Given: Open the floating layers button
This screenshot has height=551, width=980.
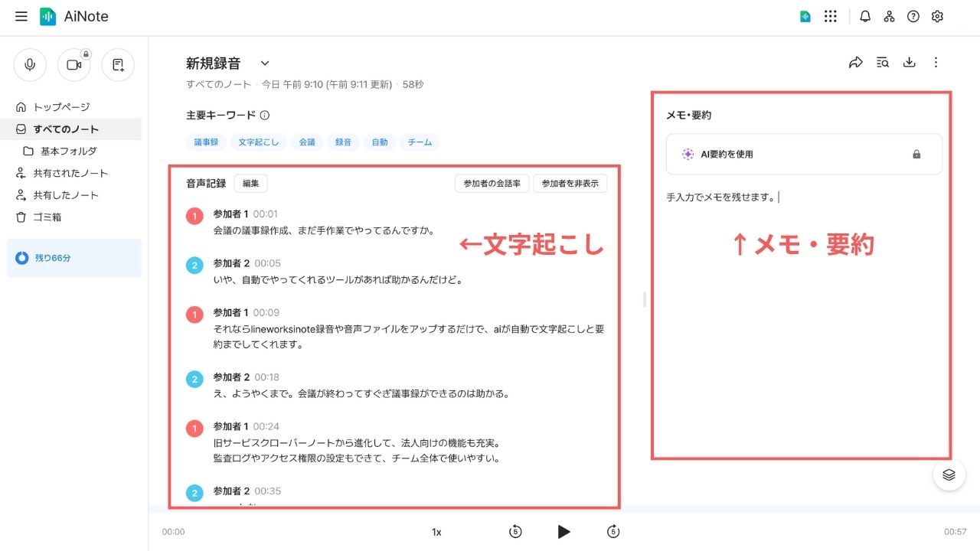Looking at the screenshot, I should point(949,474).
